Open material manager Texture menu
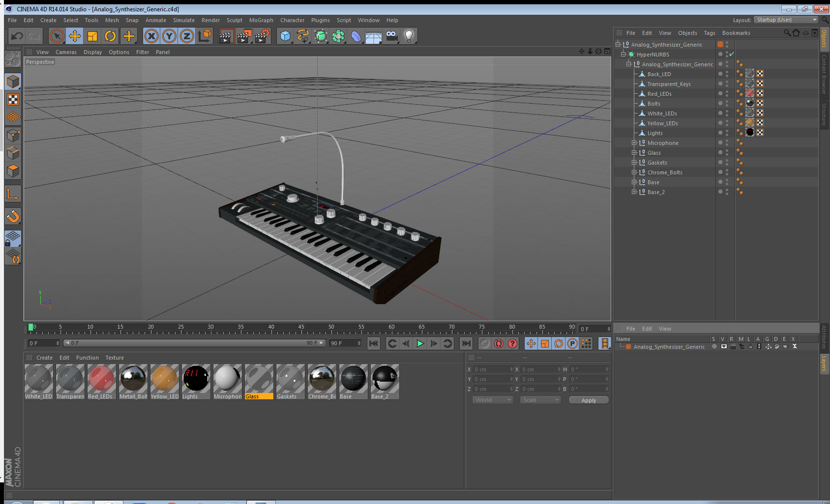Viewport: 830px width, 504px height. tap(115, 358)
